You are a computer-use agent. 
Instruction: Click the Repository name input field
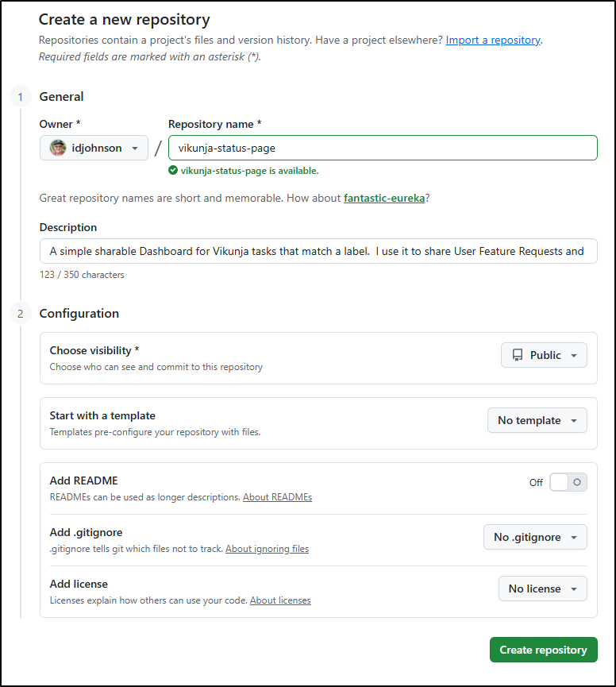tap(383, 148)
